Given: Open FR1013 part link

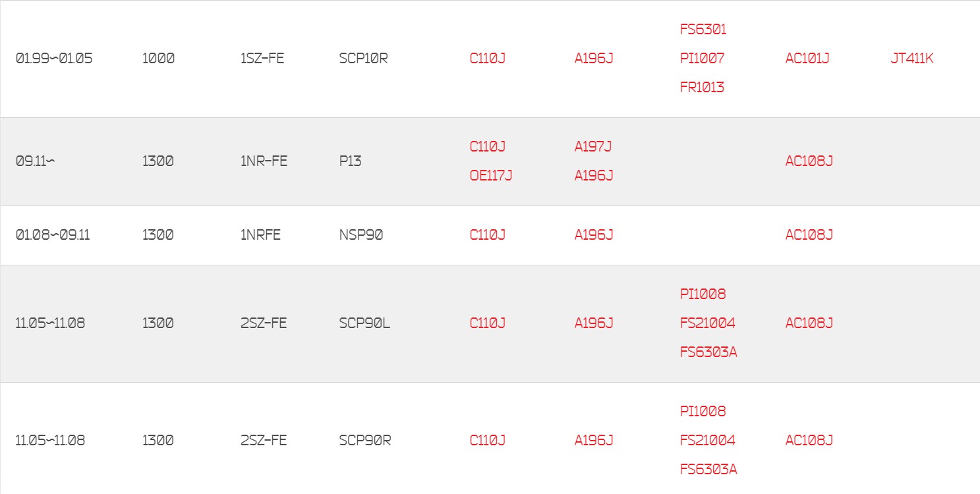Looking at the screenshot, I should (x=703, y=87).
